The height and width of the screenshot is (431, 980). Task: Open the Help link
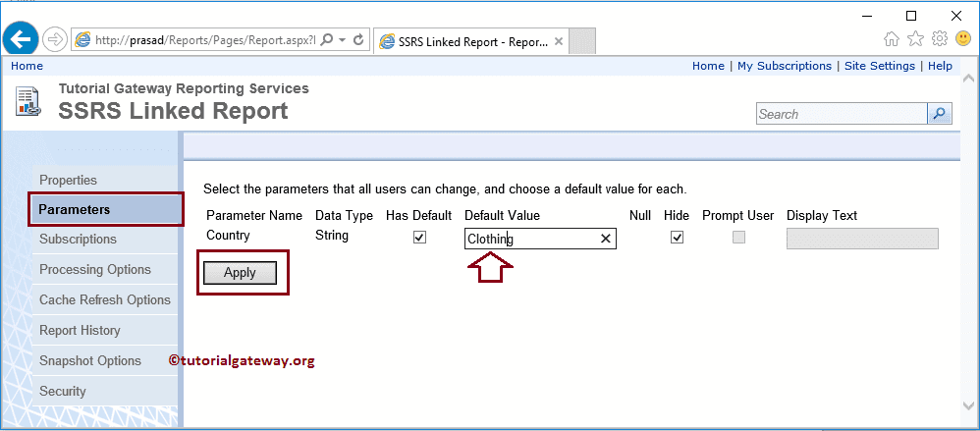tap(940, 66)
